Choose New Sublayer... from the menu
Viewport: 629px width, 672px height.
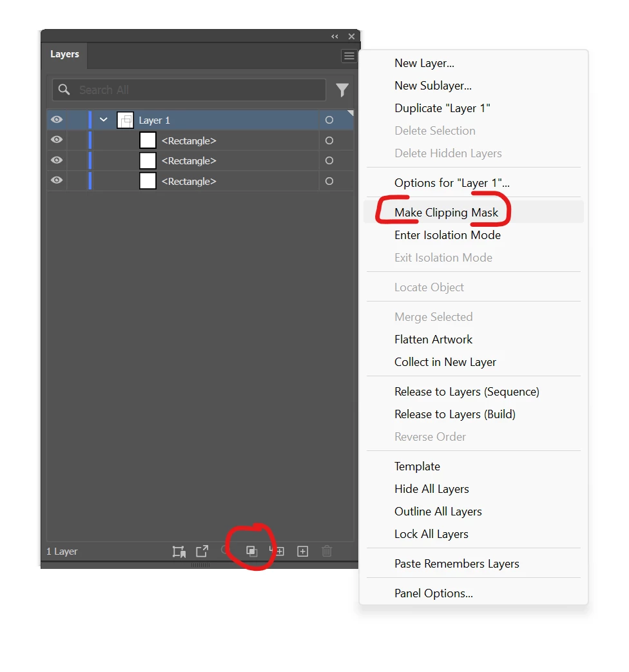coord(433,86)
